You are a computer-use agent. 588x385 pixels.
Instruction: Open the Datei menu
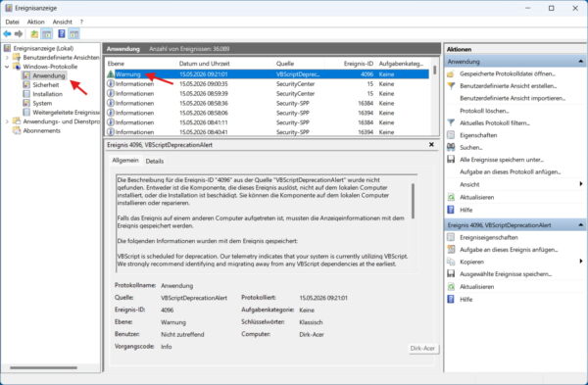tap(12, 23)
